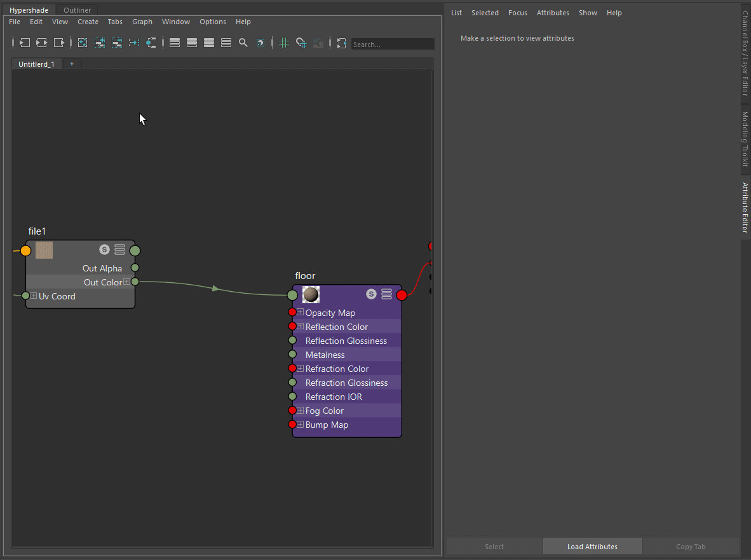Click the Load Attributes button

pos(592,547)
